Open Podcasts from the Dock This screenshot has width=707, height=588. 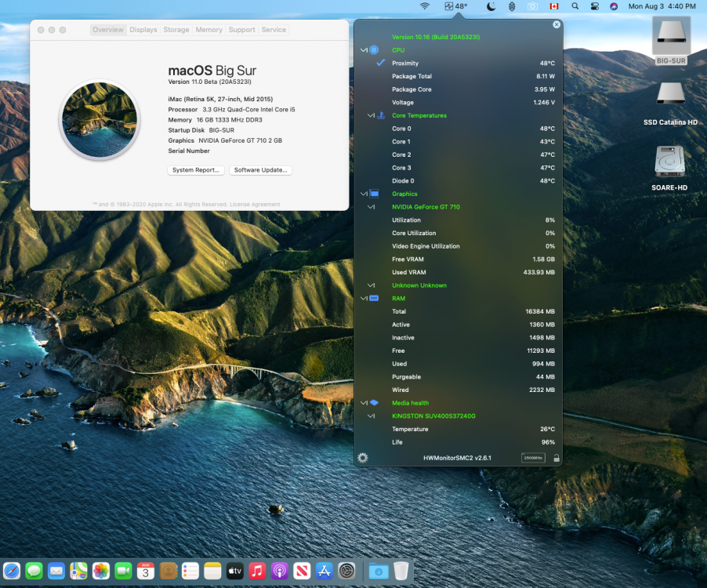point(280,571)
